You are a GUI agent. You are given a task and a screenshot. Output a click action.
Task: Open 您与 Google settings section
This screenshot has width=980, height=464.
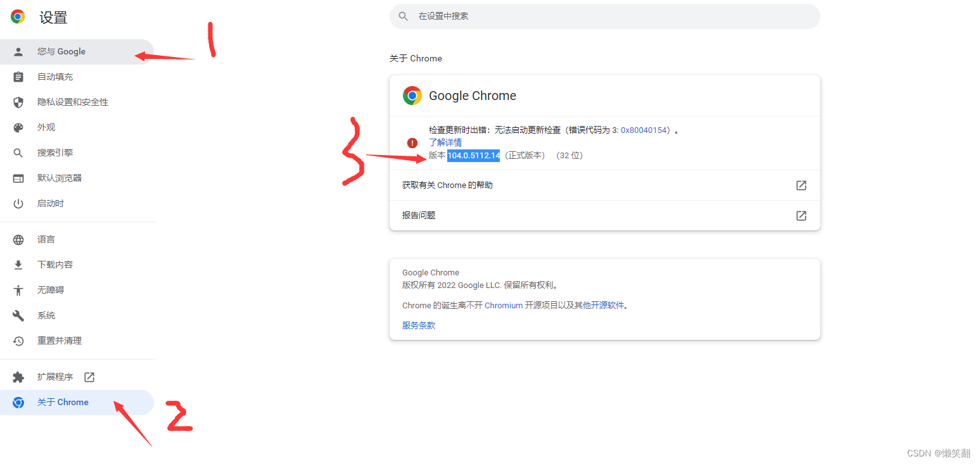coord(61,51)
